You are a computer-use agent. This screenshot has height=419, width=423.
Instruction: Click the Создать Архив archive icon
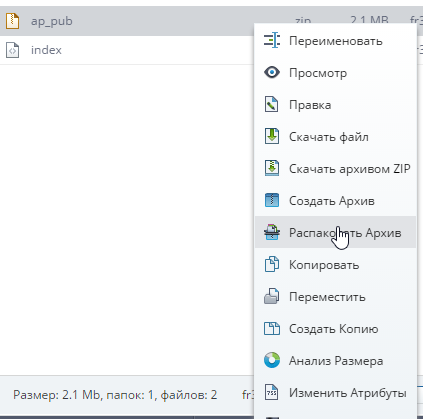click(272, 200)
